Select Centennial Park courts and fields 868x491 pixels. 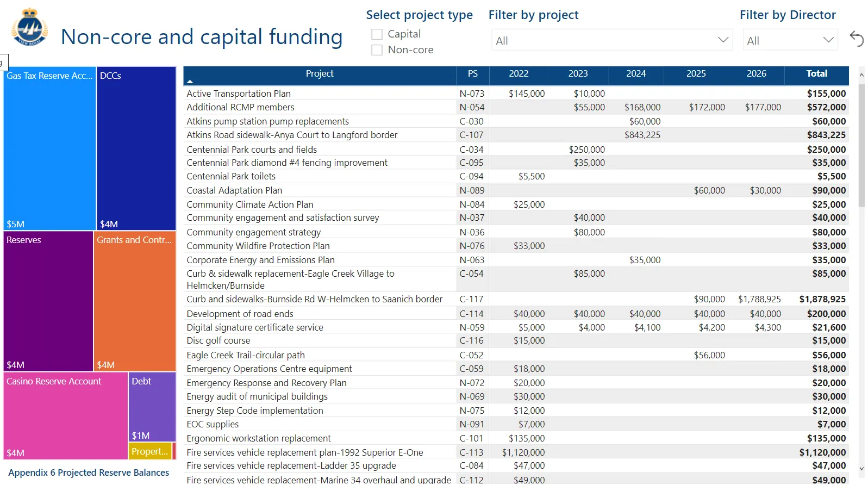point(516,149)
